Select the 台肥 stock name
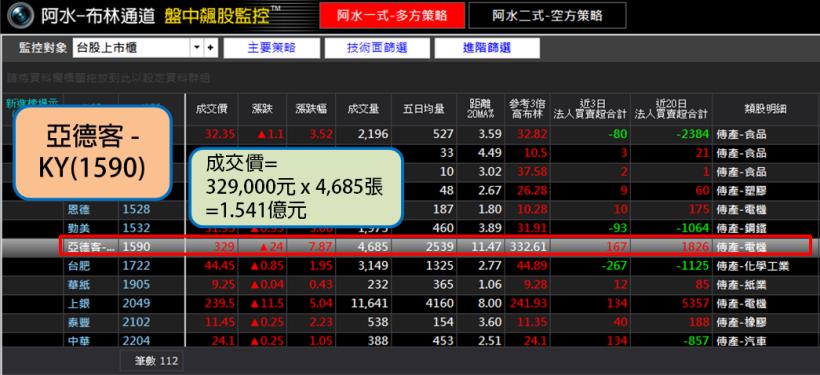Screen dimensions: 820x375 (x=78, y=266)
